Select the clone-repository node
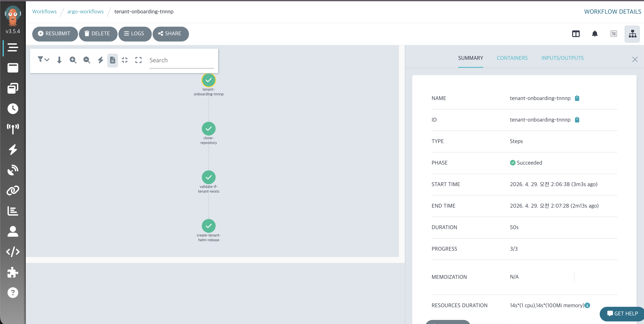This screenshot has width=644, height=324. point(209,129)
